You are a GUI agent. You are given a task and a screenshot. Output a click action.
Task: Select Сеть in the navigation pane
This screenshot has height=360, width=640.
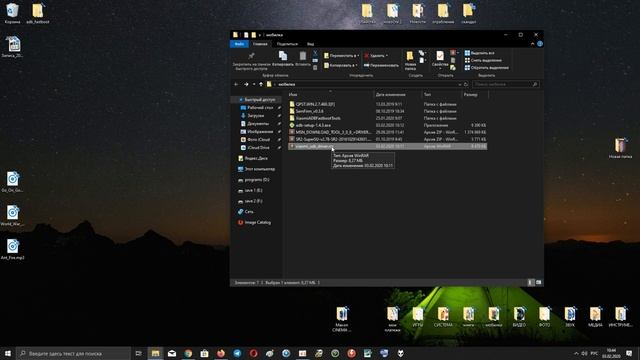[x=249, y=212]
